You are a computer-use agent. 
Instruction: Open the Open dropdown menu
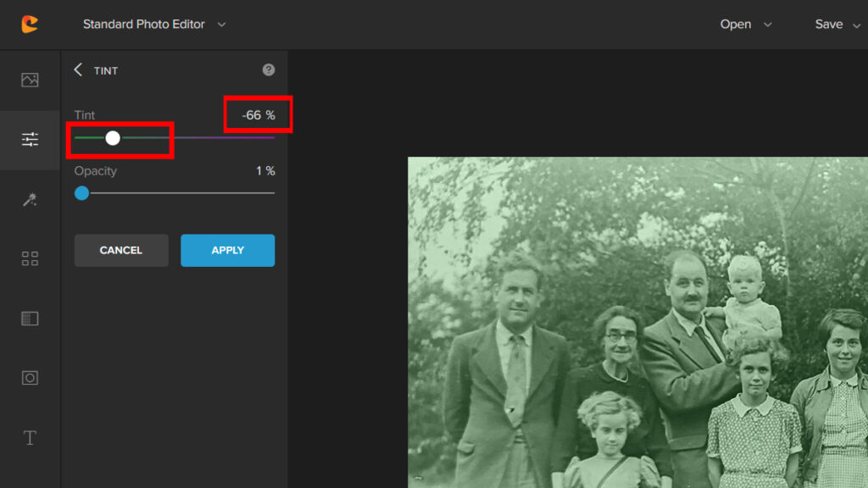coord(746,25)
